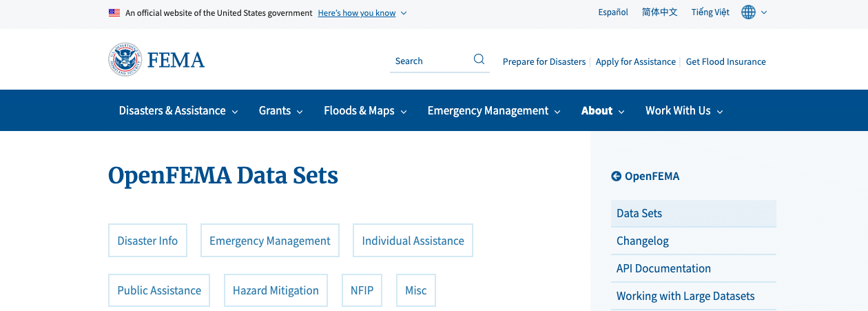
Task: Open the Work With Us menu
Action: click(x=684, y=111)
